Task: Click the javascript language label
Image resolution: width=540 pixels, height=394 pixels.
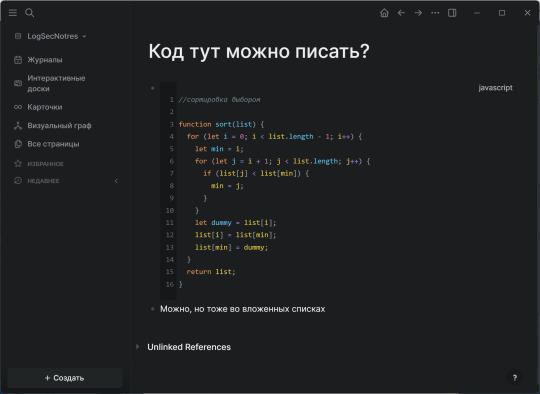Action: [x=495, y=88]
